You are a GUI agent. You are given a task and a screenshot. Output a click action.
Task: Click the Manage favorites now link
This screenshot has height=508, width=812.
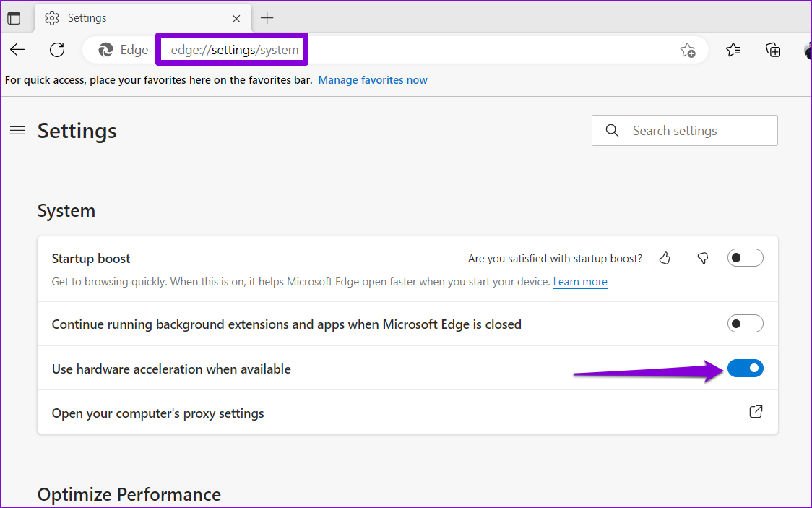pos(372,79)
